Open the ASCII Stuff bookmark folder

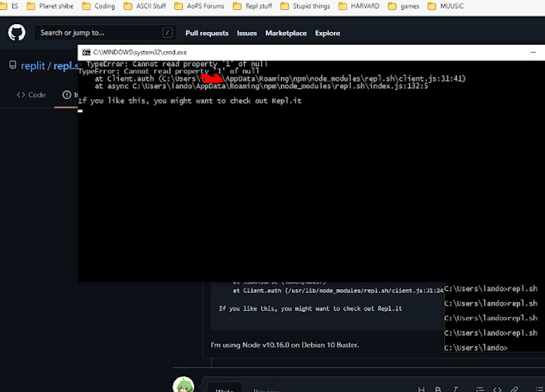pyautogui.click(x=145, y=6)
